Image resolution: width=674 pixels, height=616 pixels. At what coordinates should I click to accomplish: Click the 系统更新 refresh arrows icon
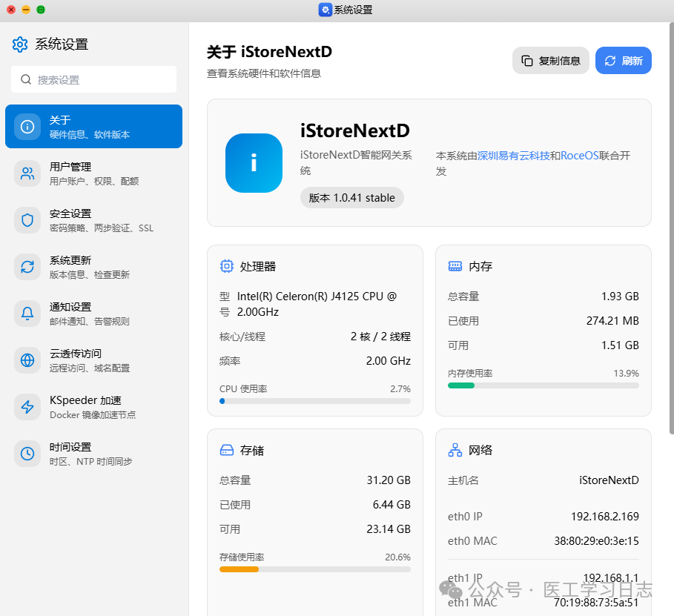point(27,267)
